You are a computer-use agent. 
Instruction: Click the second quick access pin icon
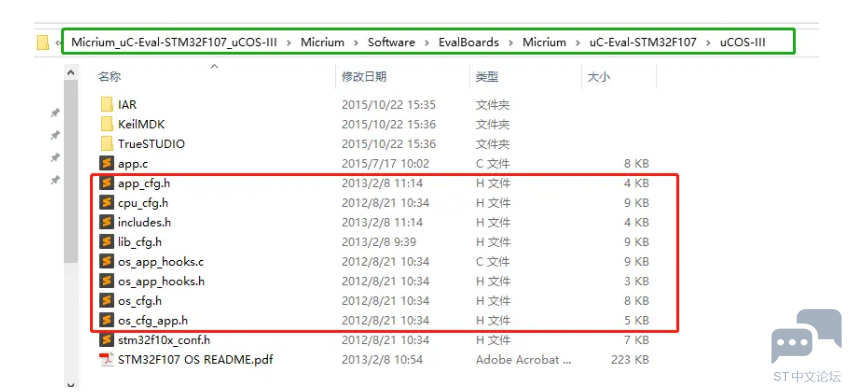click(55, 135)
